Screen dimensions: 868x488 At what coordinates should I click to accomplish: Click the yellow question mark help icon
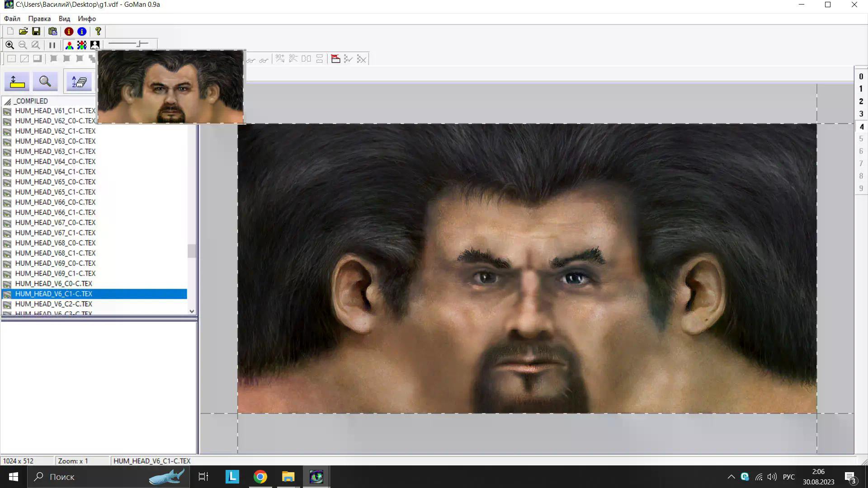[x=98, y=31]
